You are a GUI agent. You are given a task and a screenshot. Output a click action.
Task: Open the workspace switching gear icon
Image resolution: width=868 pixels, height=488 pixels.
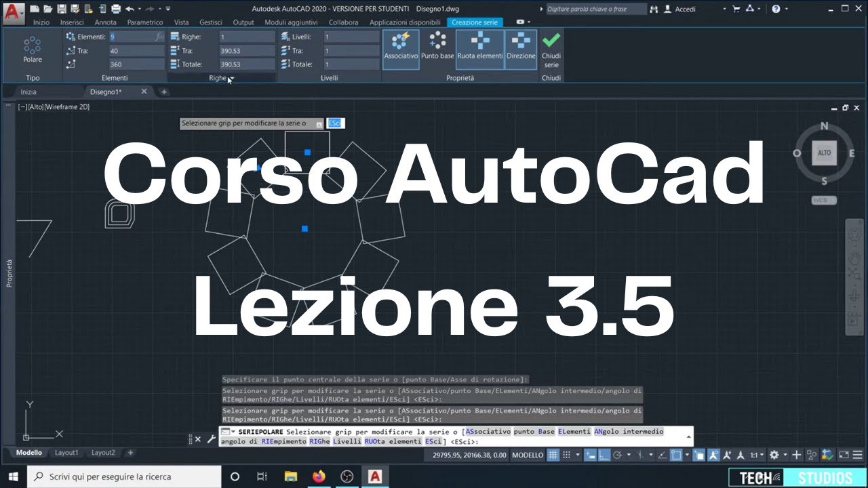774,455
